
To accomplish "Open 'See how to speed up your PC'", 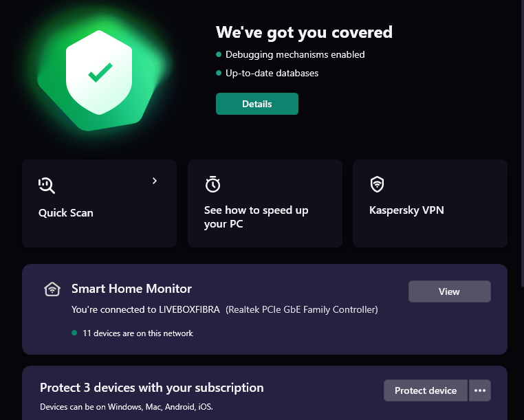I will click(x=256, y=217).
